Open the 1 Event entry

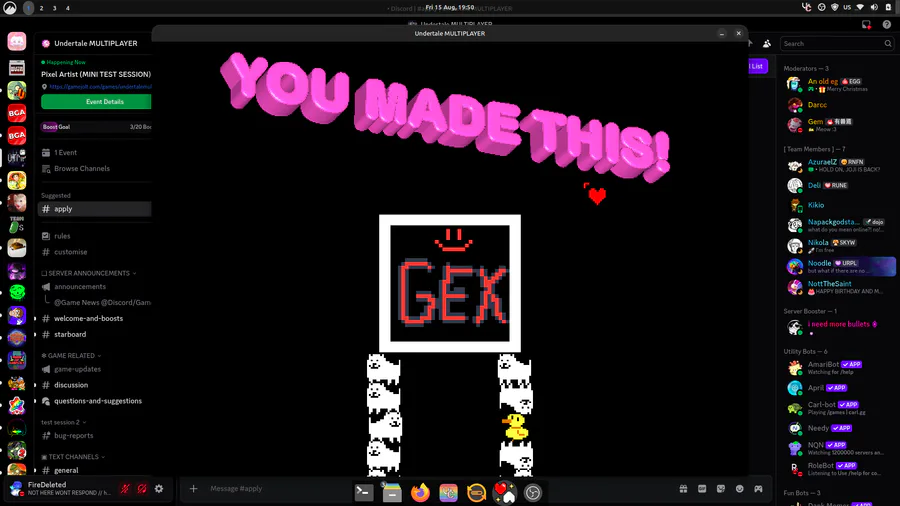click(x=65, y=153)
